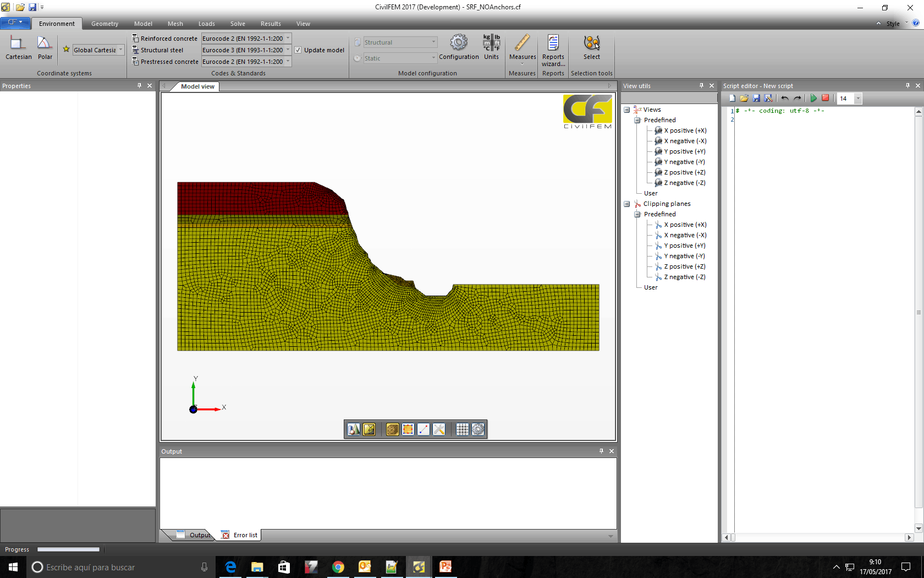Toggle the Update model checkbox
This screenshot has height=578, width=924.
[x=298, y=50]
